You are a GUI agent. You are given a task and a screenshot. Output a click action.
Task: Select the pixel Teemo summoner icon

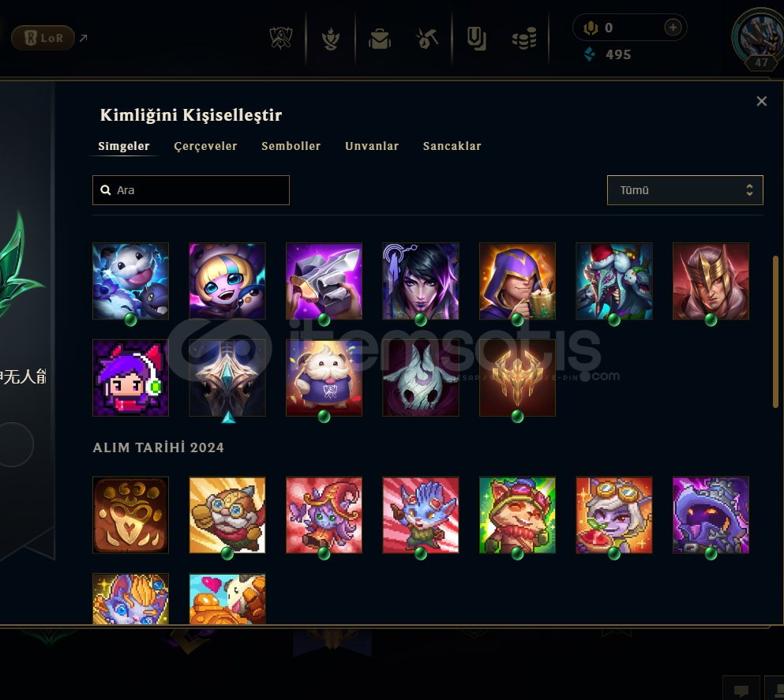(517, 515)
